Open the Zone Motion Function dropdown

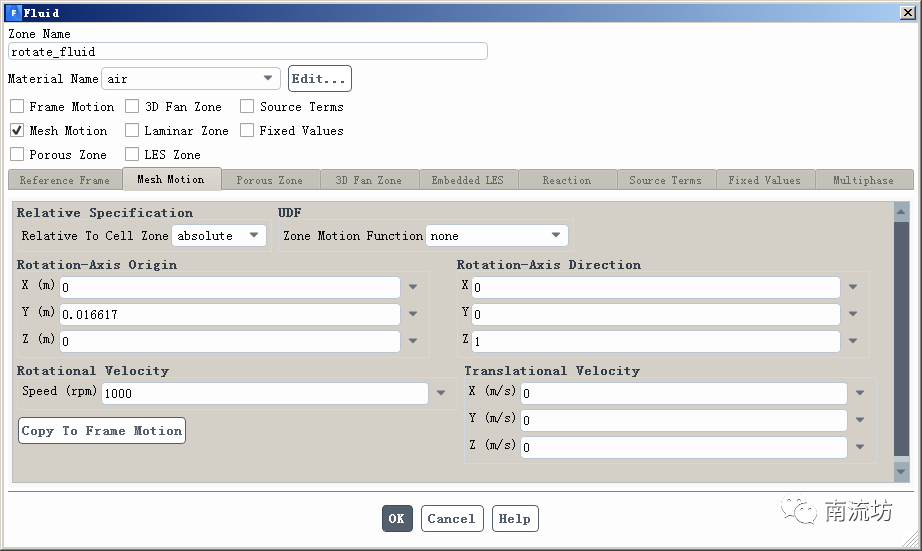click(x=556, y=236)
